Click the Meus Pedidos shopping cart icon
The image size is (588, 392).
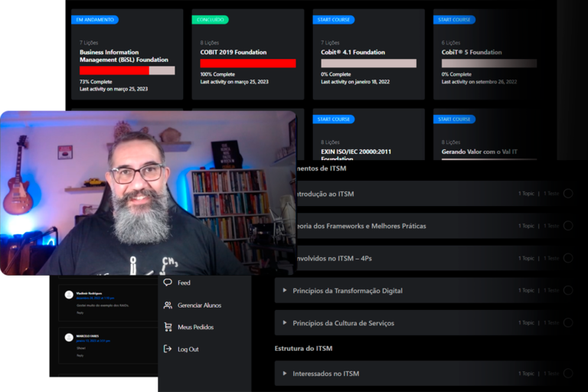(168, 327)
